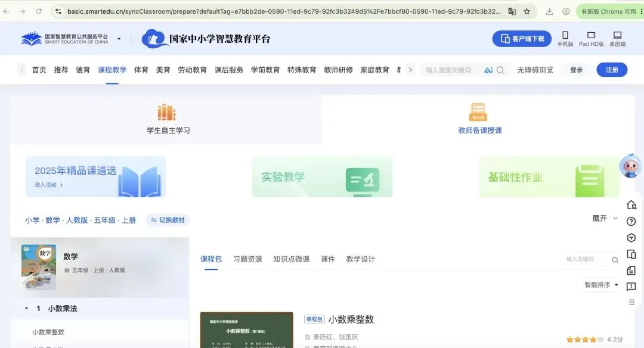Click the document icon in right sidebar
This screenshot has height=348, width=644.
631,271
